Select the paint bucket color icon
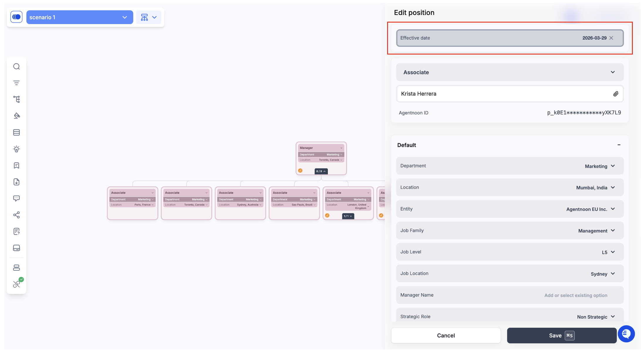The height and width of the screenshot is (353, 644). [16, 116]
